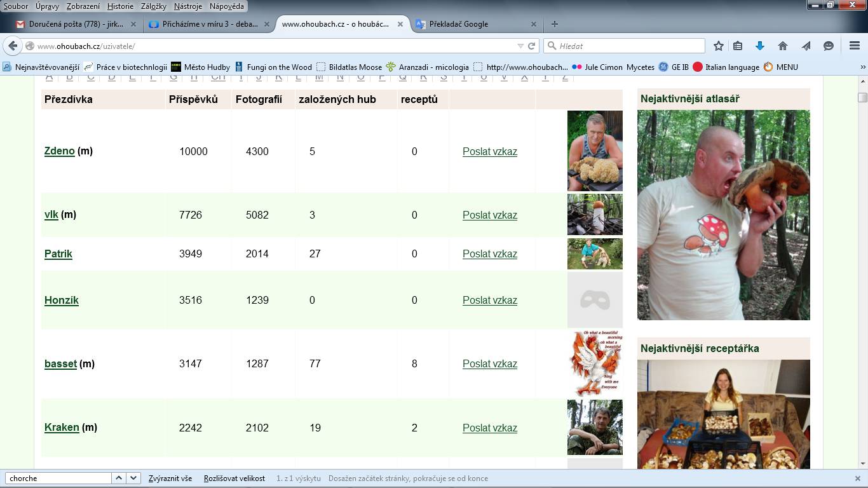868x488 pixels.
Task: Jump to the next find result arrow
Action: point(133,478)
